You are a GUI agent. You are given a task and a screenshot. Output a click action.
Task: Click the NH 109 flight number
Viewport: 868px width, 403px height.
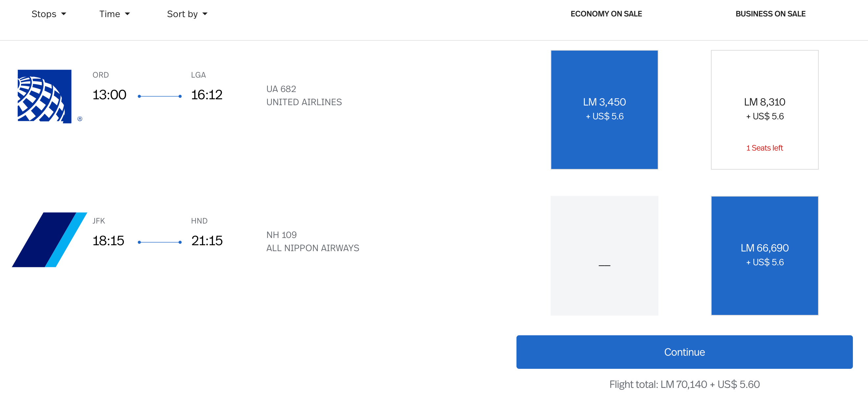[281, 235]
